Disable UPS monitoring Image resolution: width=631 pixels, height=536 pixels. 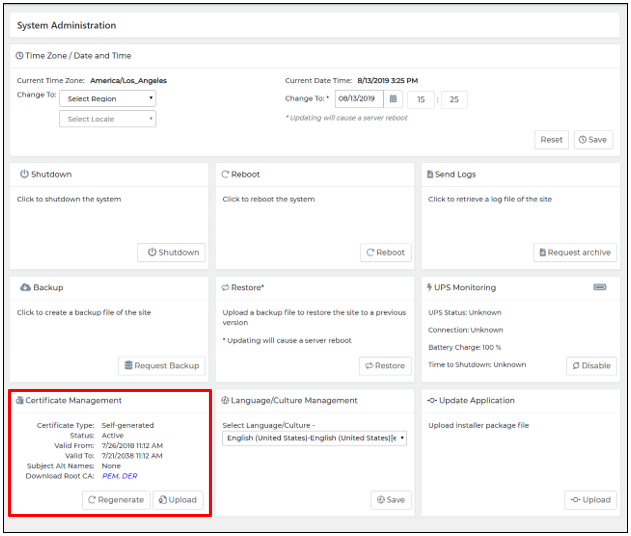[591, 366]
